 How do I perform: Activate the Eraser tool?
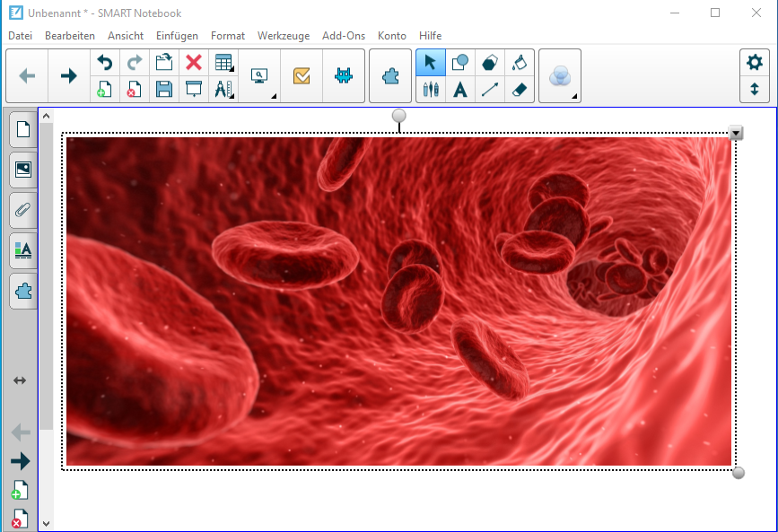point(520,90)
